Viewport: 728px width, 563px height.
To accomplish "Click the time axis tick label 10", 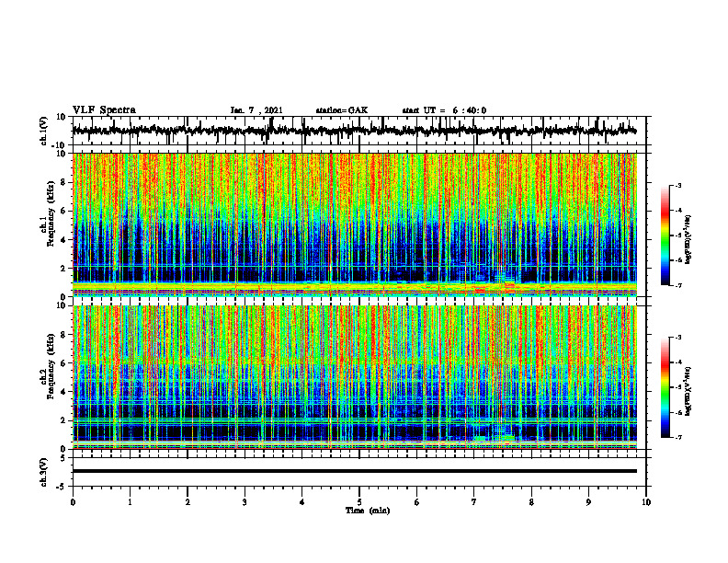I will click(646, 502).
